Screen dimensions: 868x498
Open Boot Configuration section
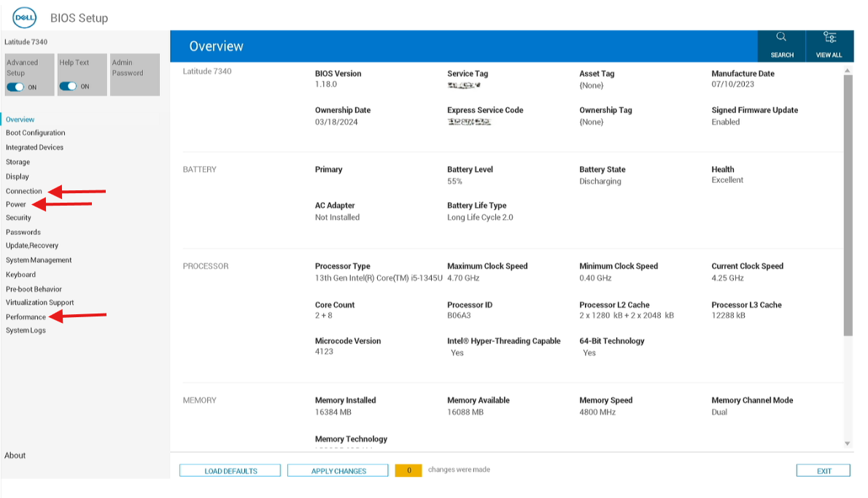36,133
